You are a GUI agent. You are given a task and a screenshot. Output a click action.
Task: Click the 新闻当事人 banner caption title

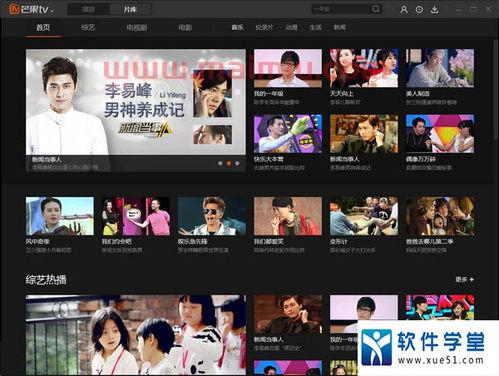[x=47, y=160]
